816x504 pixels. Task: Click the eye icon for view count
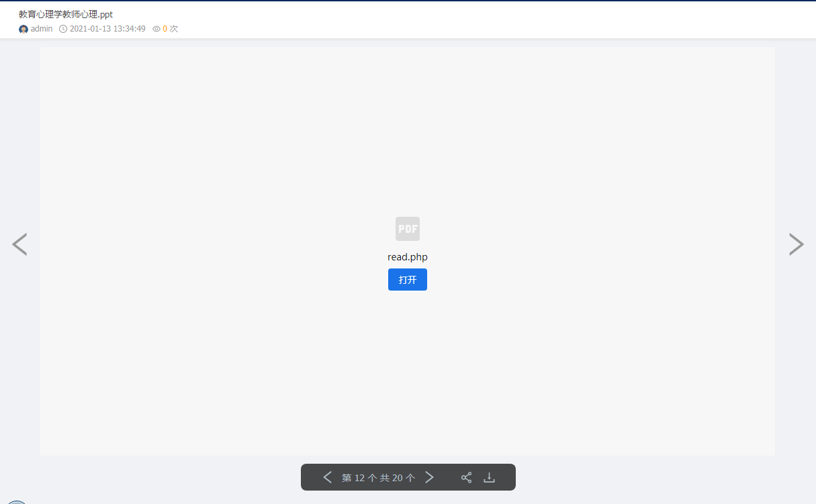[156, 29]
